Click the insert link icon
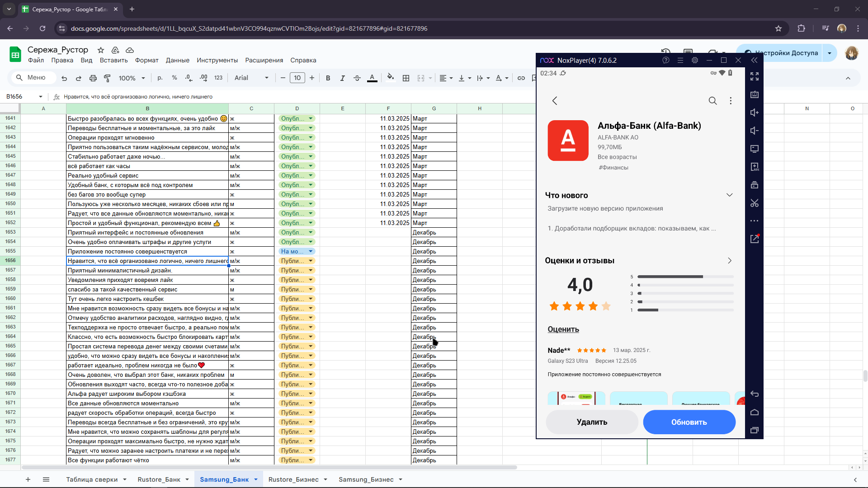The image size is (868, 488). click(521, 78)
